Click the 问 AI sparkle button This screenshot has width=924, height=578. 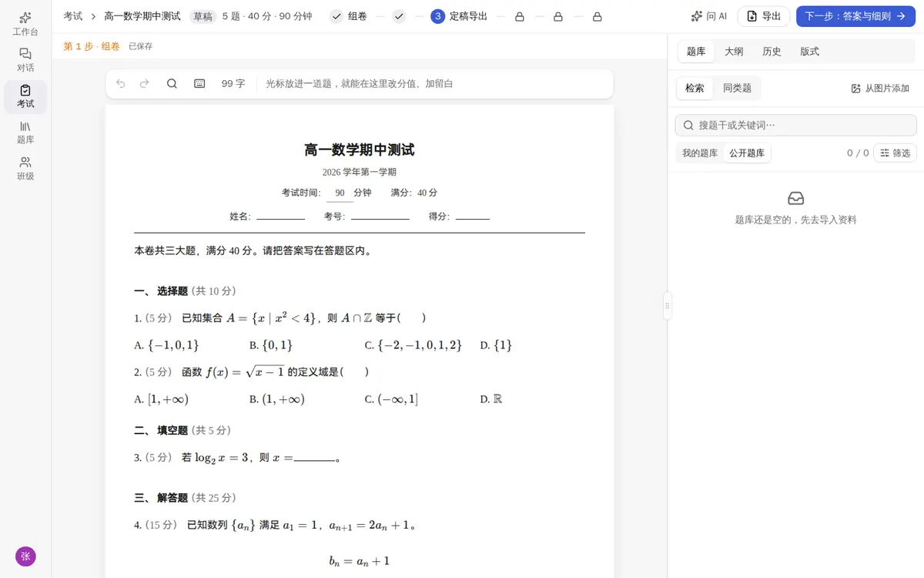tap(709, 16)
